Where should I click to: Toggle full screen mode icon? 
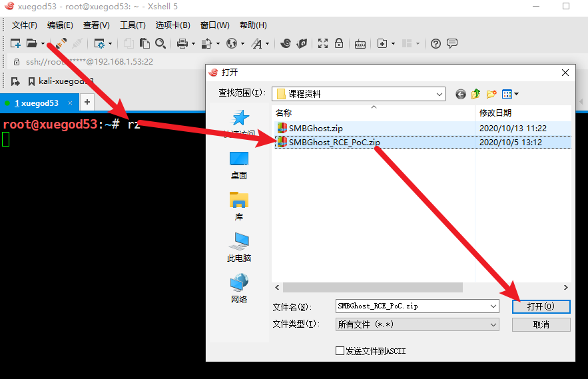coord(323,43)
